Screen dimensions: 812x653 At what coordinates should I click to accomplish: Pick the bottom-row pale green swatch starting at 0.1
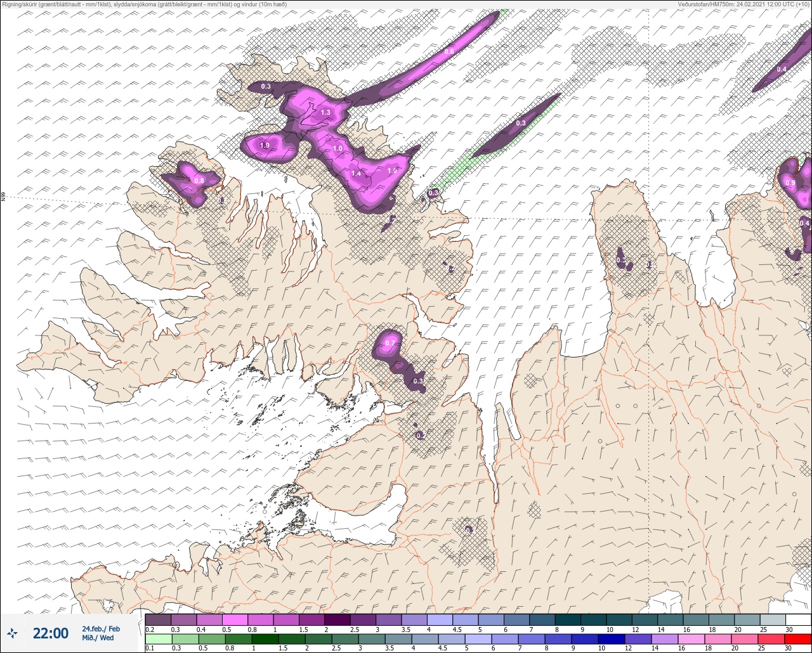[x=158, y=639]
